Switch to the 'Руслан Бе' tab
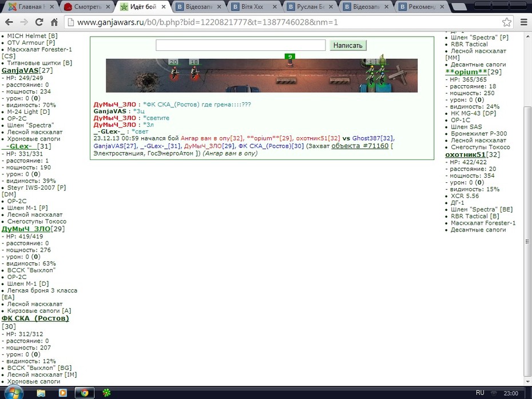 tap(311, 7)
